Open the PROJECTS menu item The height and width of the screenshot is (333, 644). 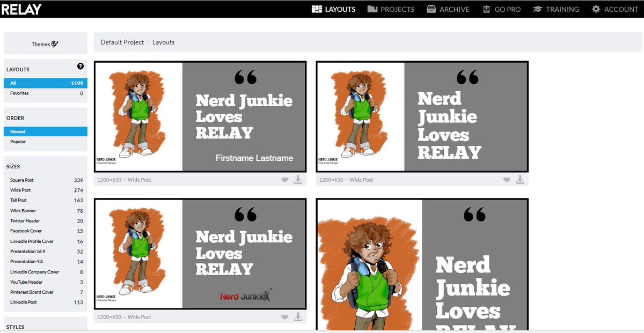391,9
